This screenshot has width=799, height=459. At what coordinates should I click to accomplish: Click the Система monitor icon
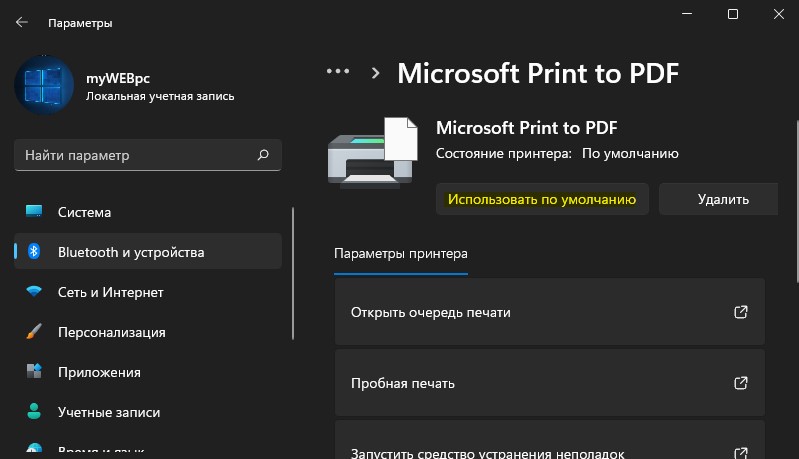[34, 211]
